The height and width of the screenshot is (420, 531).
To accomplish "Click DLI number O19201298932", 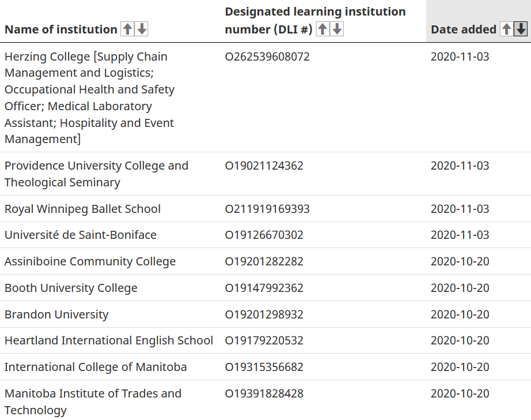I will (x=264, y=314).
